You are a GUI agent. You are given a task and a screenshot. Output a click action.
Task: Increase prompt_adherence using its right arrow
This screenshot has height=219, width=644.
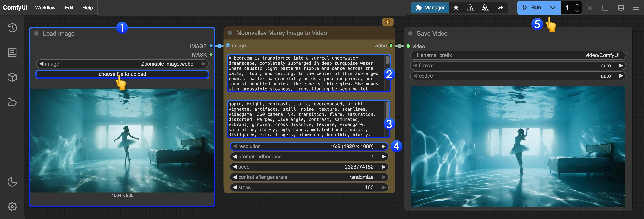pyautogui.click(x=384, y=157)
